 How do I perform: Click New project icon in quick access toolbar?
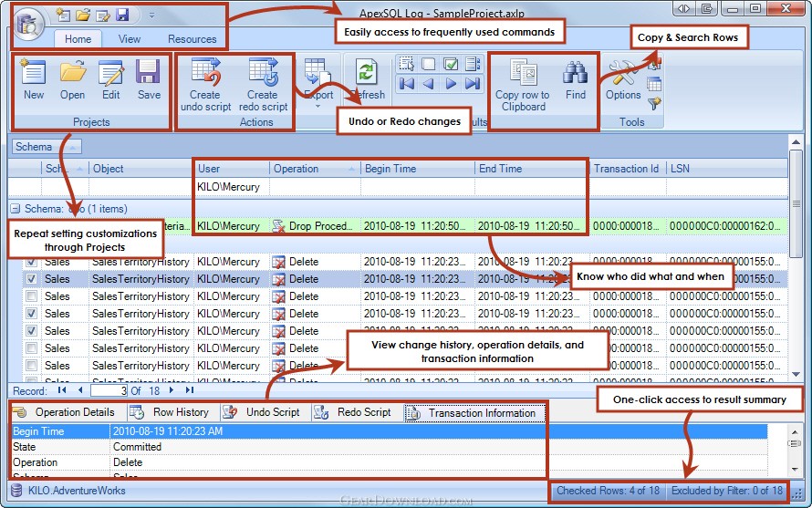pyautogui.click(x=63, y=15)
